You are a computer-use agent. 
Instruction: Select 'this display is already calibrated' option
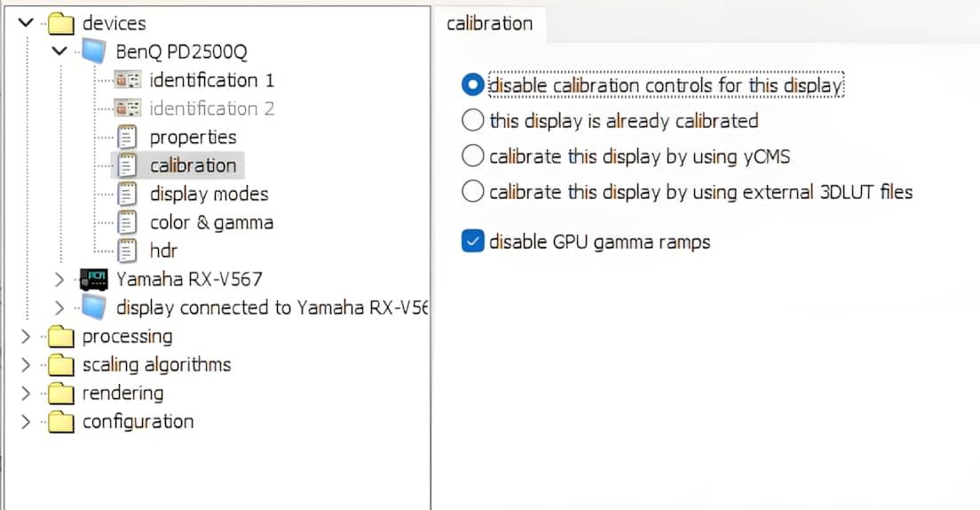[474, 120]
